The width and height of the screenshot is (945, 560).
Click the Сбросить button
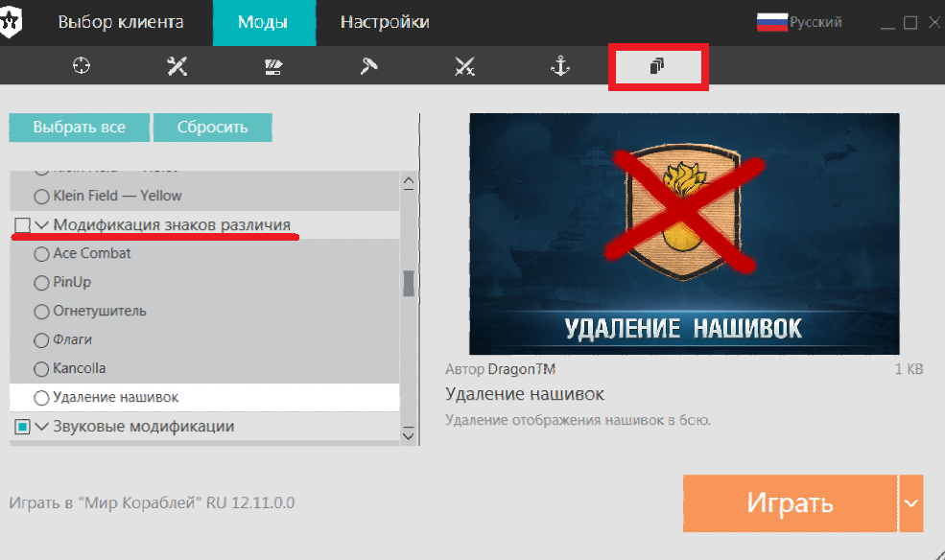213,128
